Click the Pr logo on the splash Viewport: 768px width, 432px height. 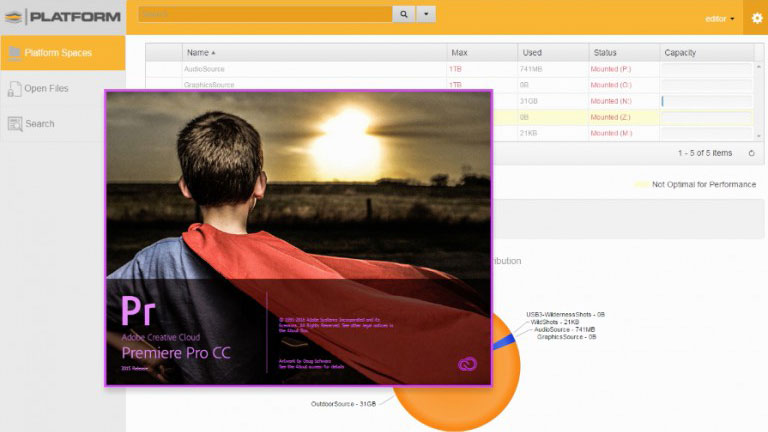pyautogui.click(x=139, y=311)
